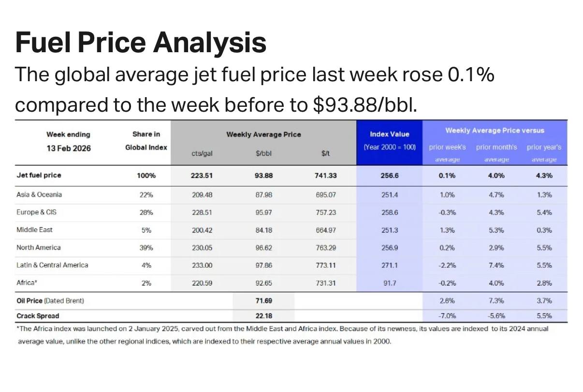The image size is (583, 392).
Task: Click the "Weekly Average Price" header
Action: (263, 134)
